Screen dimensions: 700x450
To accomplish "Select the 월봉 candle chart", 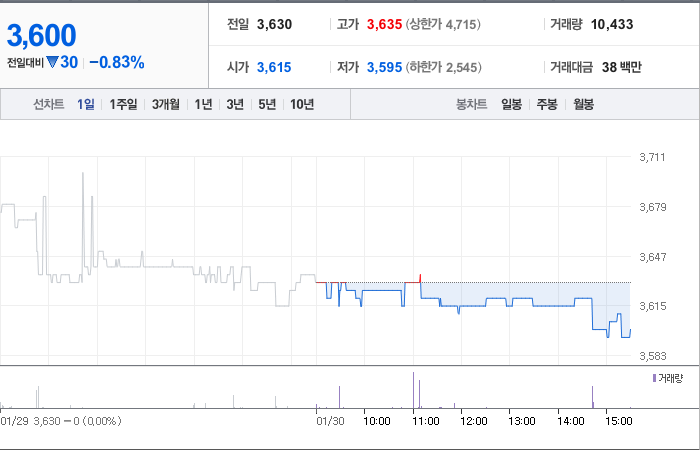I will tap(583, 104).
